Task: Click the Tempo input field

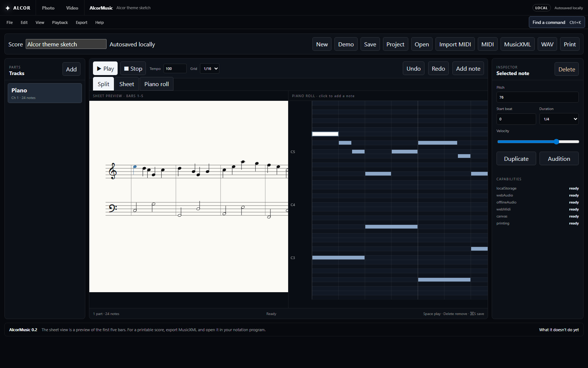Action: pyautogui.click(x=175, y=68)
